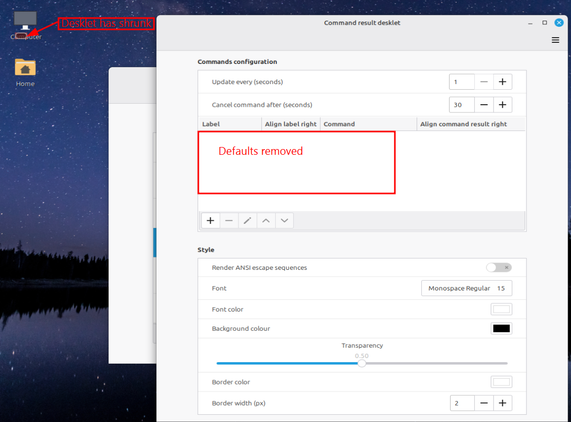The height and width of the screenshot is (422, 571).
Task: Open the Home folder desktop icon
Action: pyautogui.click(x=25, y=72)
